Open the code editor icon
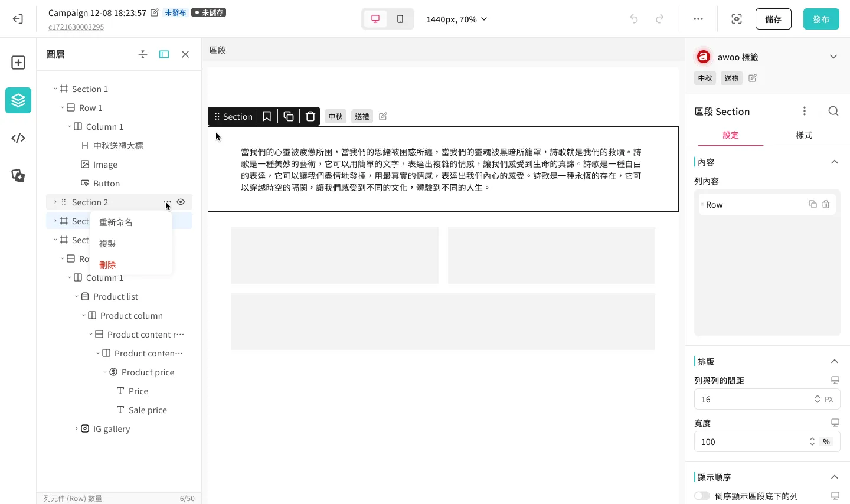Screen dimensions: 850x504 [x=18, y=138]
